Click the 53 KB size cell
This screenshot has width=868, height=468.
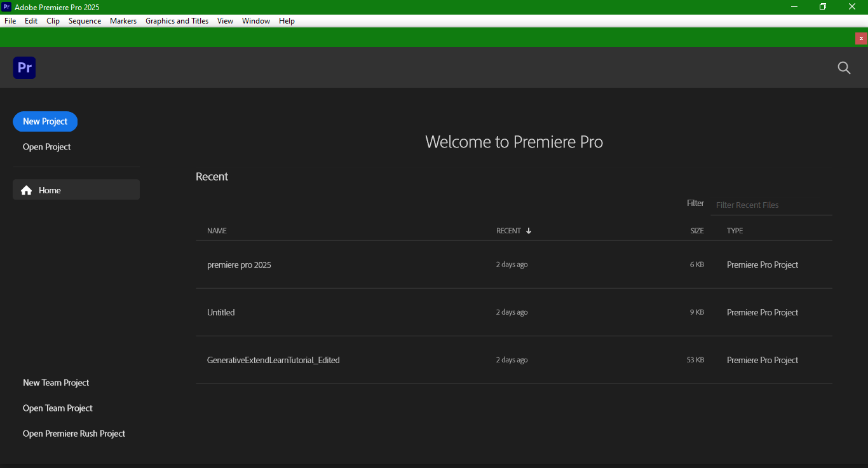(x=695, y=360)
